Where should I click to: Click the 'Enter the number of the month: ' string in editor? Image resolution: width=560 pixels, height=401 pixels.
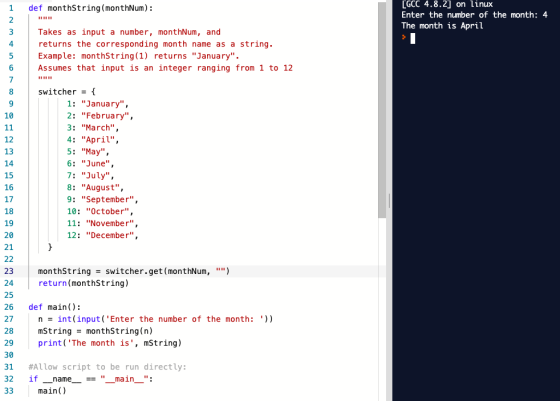[186, 319]
